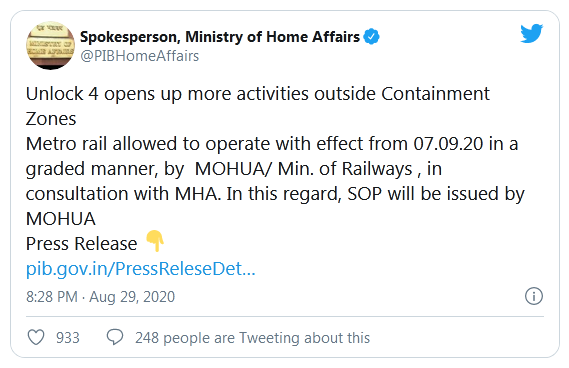Click the 'graded manner, by MOHUA' line
569x368 pixels.
[x=234, y=169]
